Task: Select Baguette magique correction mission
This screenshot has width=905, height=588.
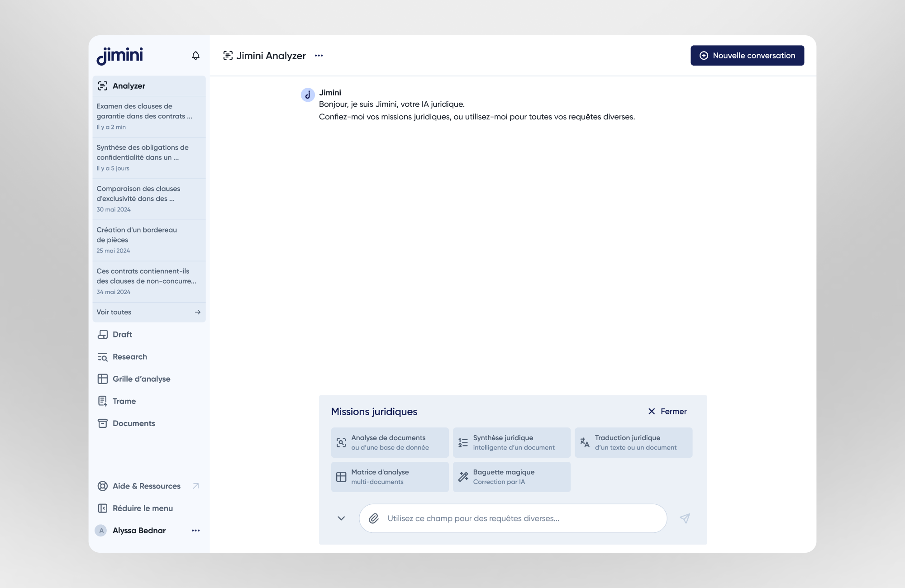Action: [511, 477]
